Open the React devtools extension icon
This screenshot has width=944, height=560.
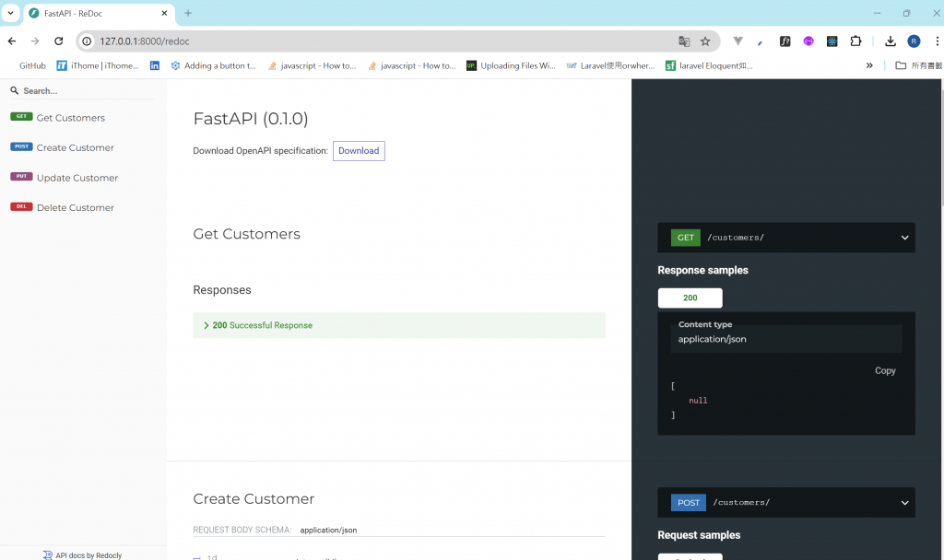832,41
